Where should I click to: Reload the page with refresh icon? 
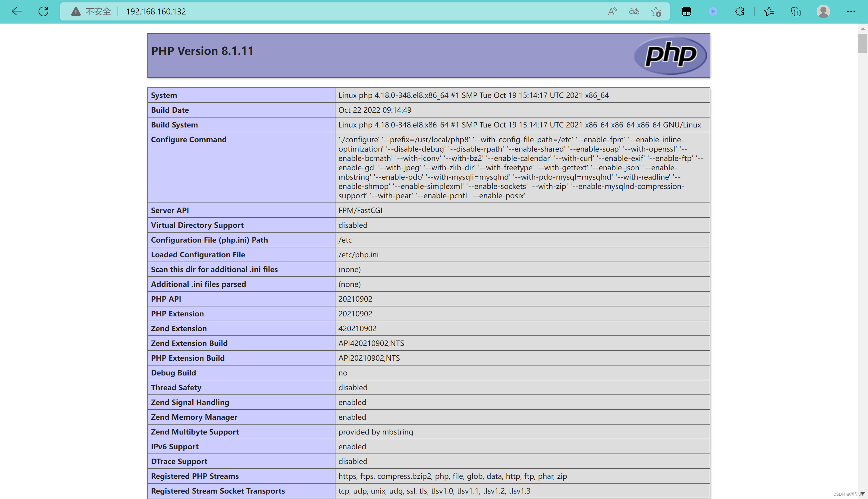pos(43,11)
